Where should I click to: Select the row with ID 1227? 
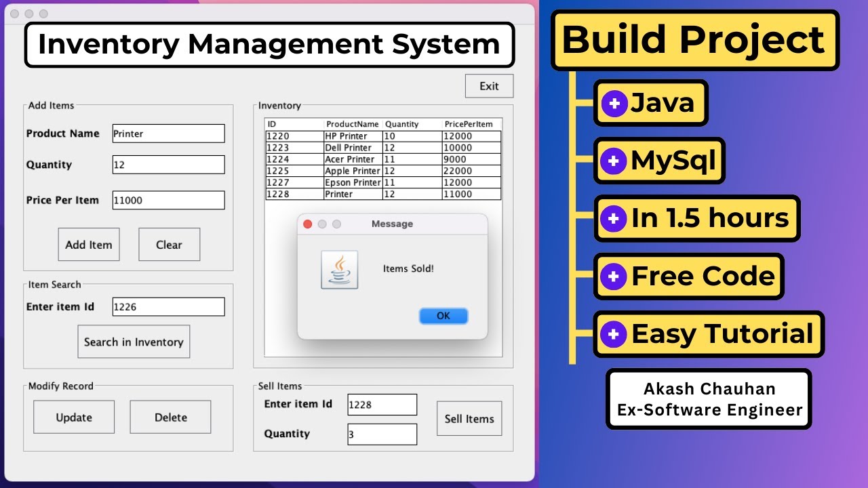(x=383, y=182)
